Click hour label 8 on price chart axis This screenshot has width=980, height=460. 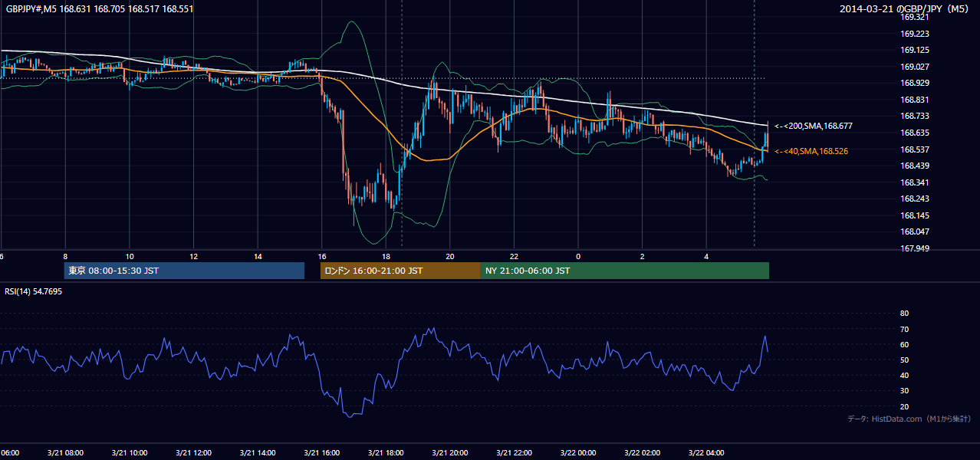pyautogui.click(x=65, y=257)
